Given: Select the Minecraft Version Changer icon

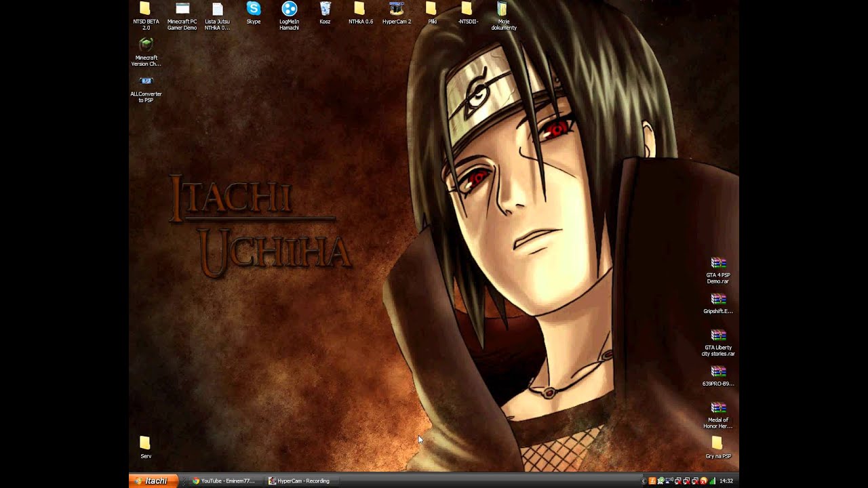Looking at the screenshot, I should pyautogui.click(x=146, y=53).
